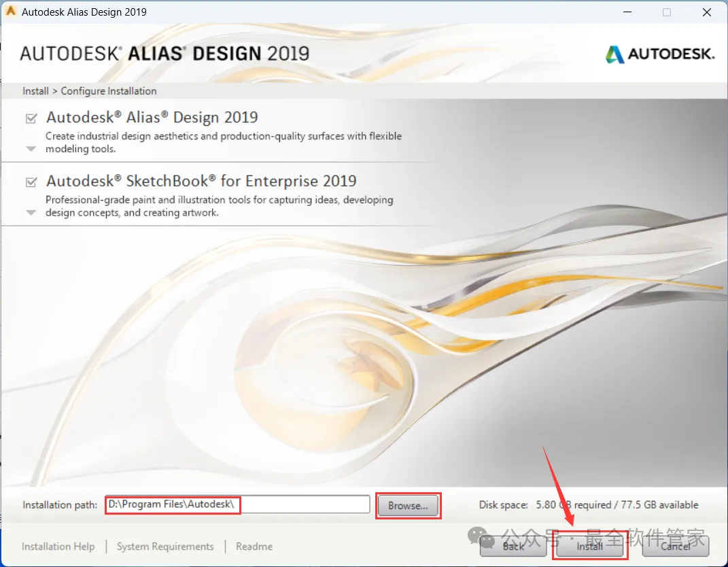This screenshot has height=567, width=728.
Task: Open the System Requirements link
Action: click(x=165, y=547)
